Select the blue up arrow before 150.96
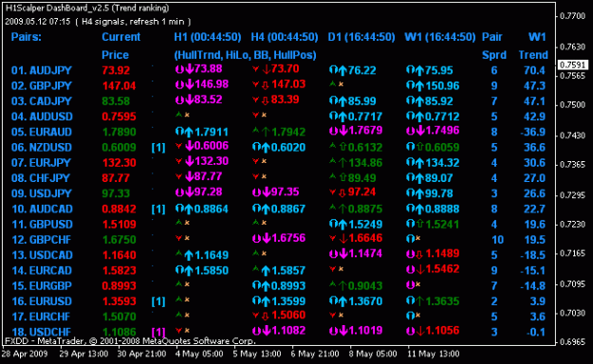This screenshot has height=364, width=593. point(419,86)
